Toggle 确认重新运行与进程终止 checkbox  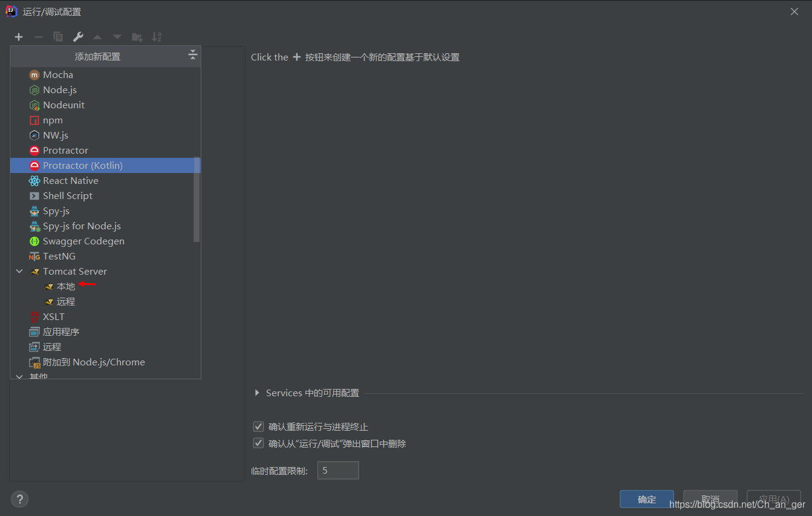(259, 426)
